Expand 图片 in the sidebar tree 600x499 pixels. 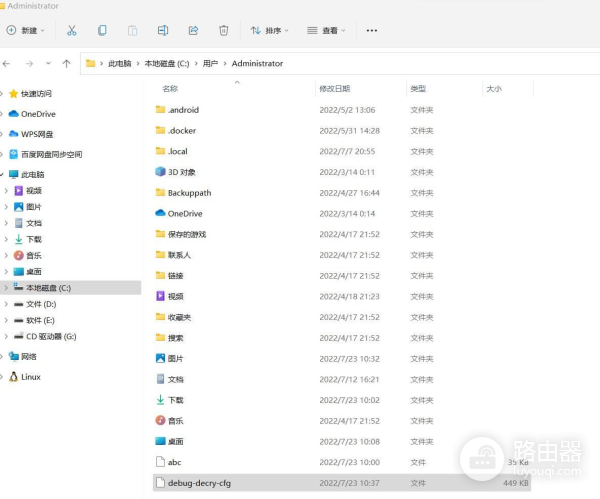[6, 207]
